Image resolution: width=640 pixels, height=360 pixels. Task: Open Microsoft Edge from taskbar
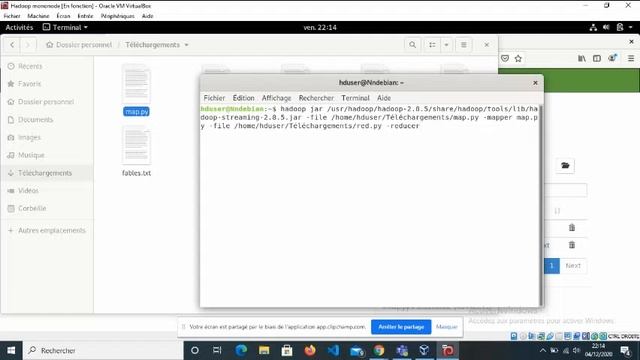click(241, 350)
